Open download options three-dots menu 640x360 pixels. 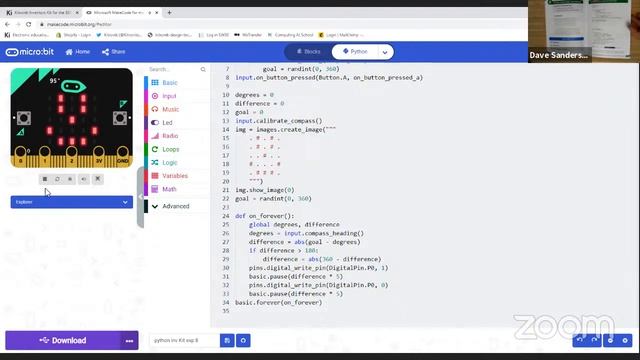pyautogui.click(x=129, y=340)
